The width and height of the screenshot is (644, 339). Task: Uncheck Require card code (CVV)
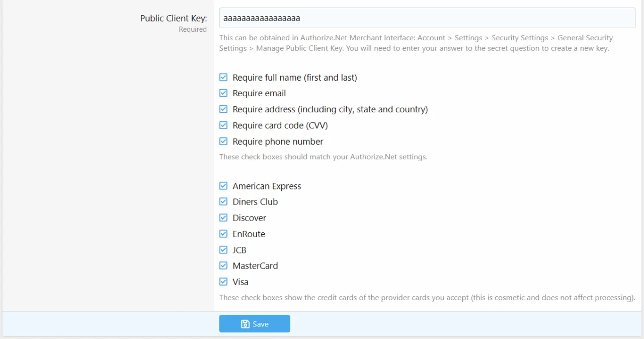[x=223, y=125]
